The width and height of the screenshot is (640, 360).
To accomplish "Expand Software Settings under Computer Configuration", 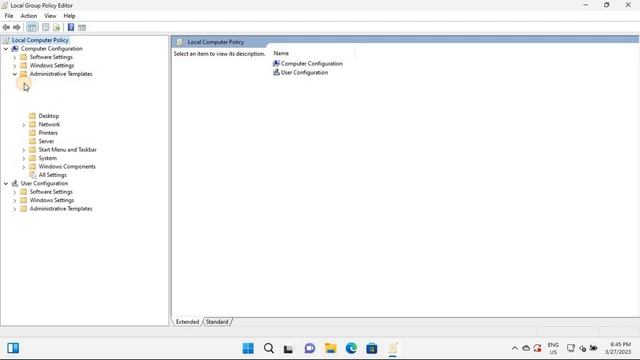I will (15, 57).
